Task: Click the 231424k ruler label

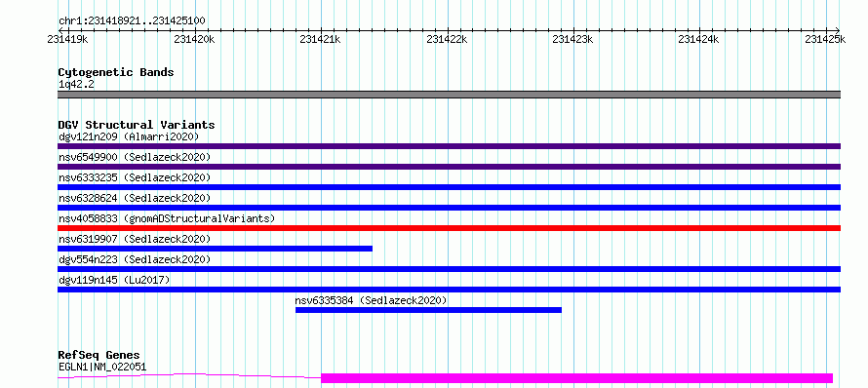Action: (x=698, y=39)
